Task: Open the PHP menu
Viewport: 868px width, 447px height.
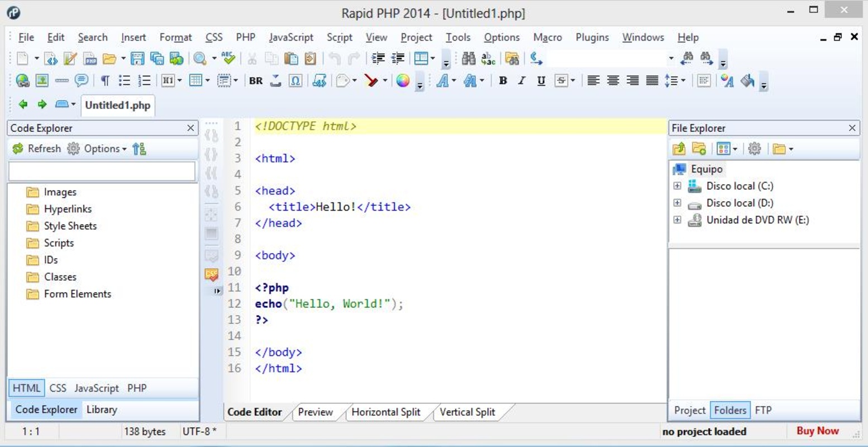Action: tap(245, 37)
